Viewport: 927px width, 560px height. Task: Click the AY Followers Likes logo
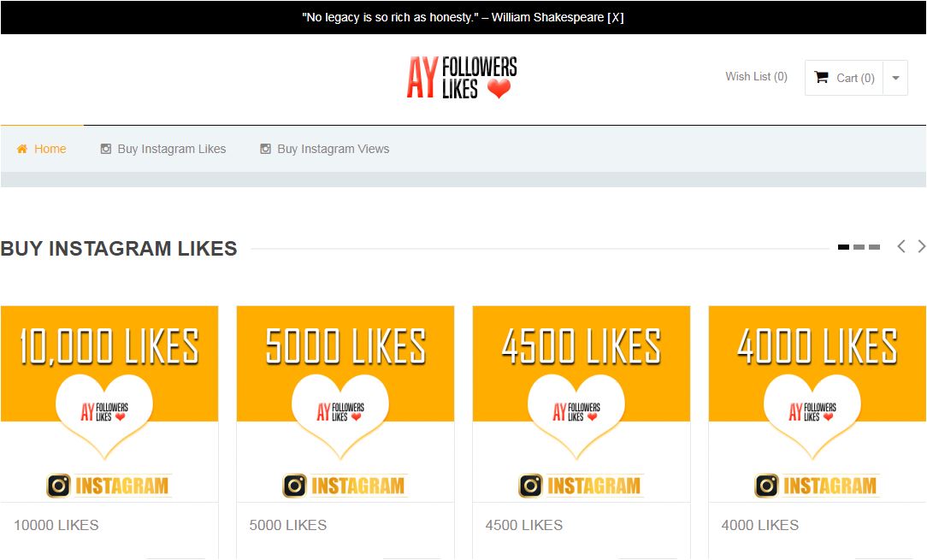pos(462,78)
